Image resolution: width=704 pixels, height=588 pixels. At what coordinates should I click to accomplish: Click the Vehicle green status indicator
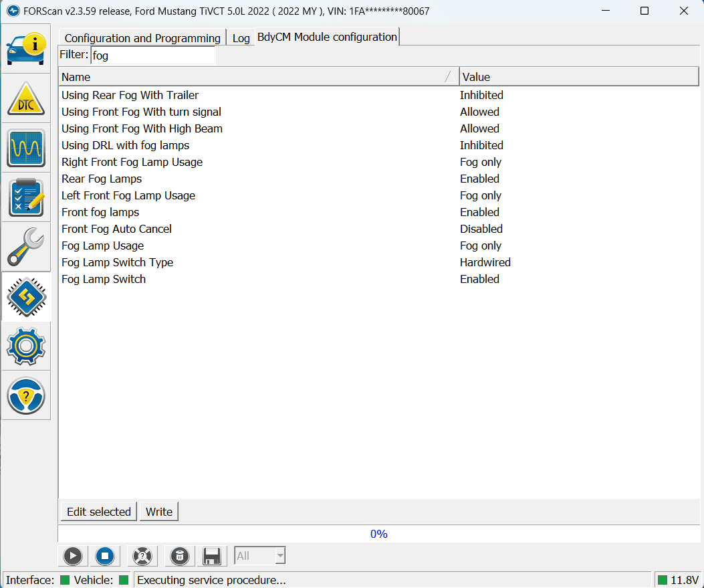coord(124,580)
